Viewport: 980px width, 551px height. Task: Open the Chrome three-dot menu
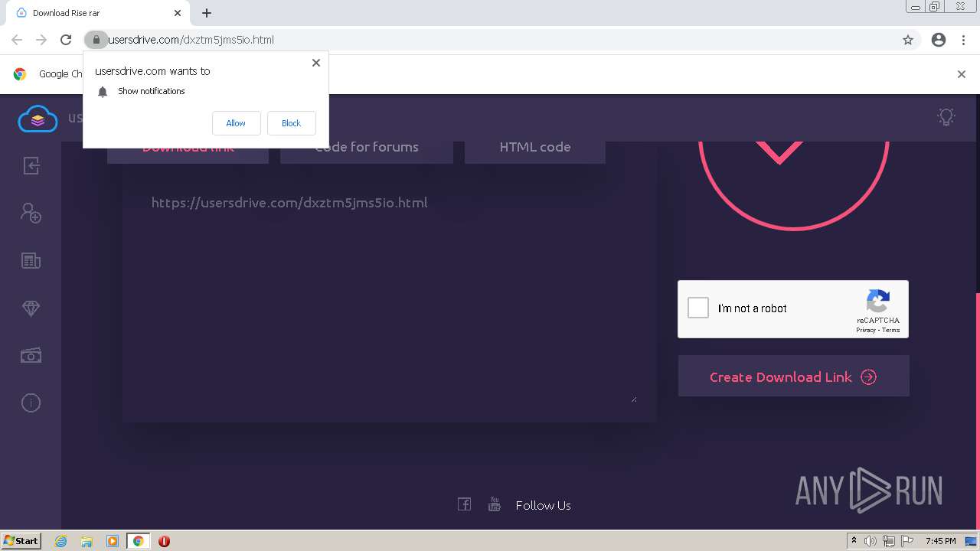[964, 40]
